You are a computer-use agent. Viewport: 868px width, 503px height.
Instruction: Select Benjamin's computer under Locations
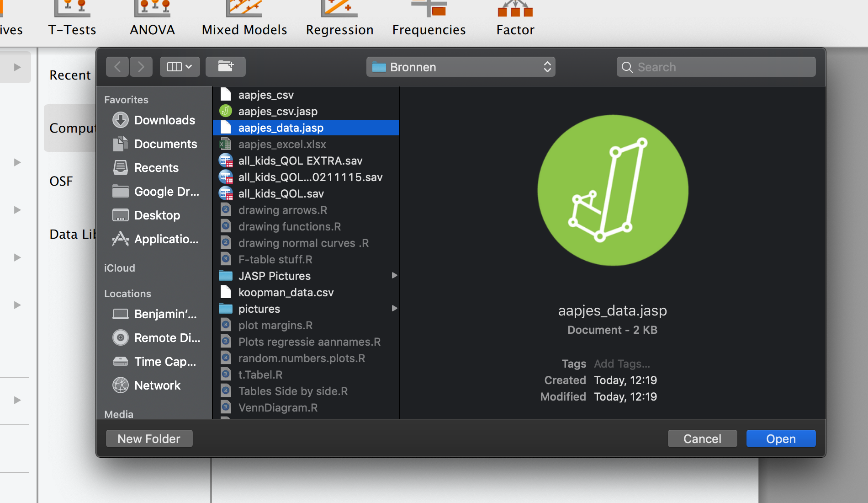tap(154, 314)
